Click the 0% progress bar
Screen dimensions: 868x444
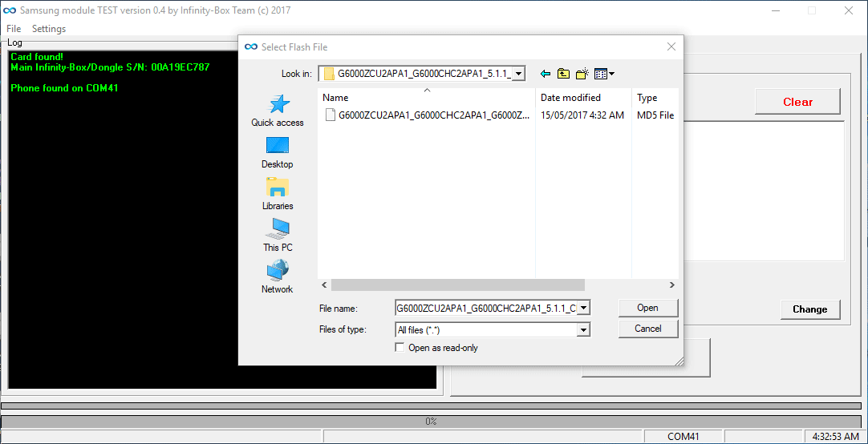pyautogui.click(x=432, y=422)
